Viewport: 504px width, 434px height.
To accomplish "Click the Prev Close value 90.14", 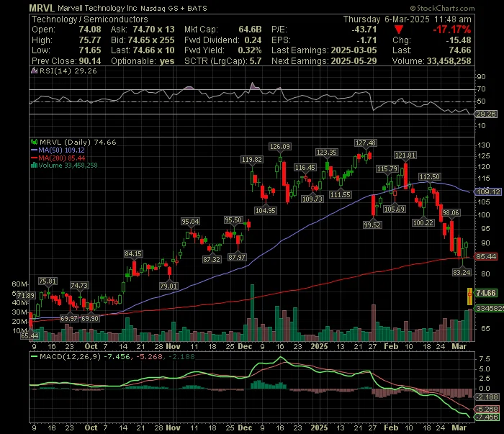I will click(90, 61).
